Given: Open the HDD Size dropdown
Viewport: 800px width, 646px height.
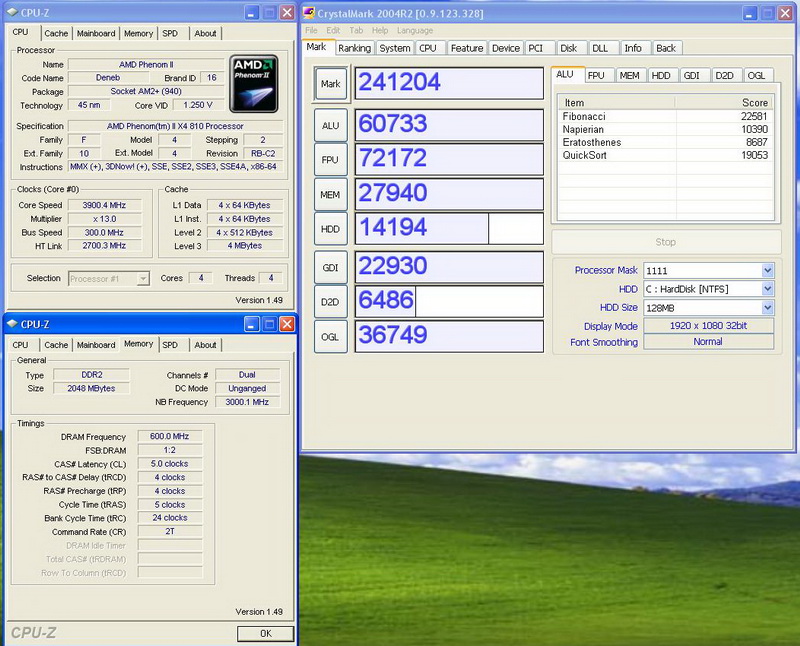Looking at the screenshot, I should [767, 307].
